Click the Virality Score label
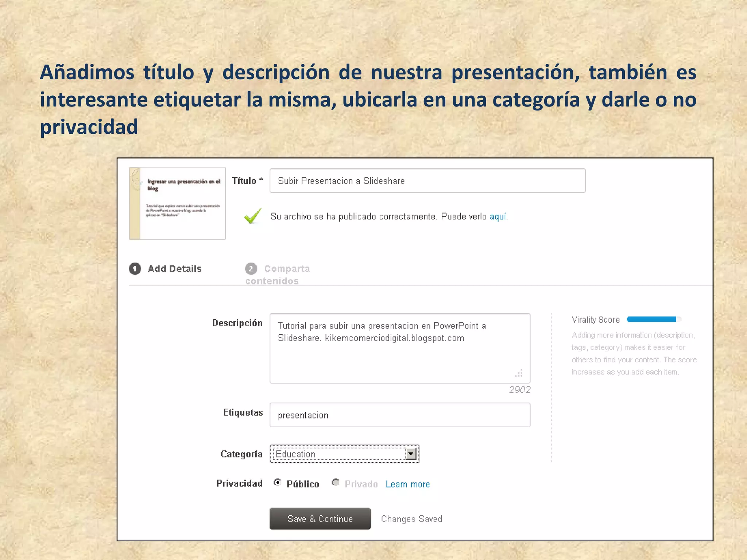This screenshot has height=560, width=747. pos(596,320)
